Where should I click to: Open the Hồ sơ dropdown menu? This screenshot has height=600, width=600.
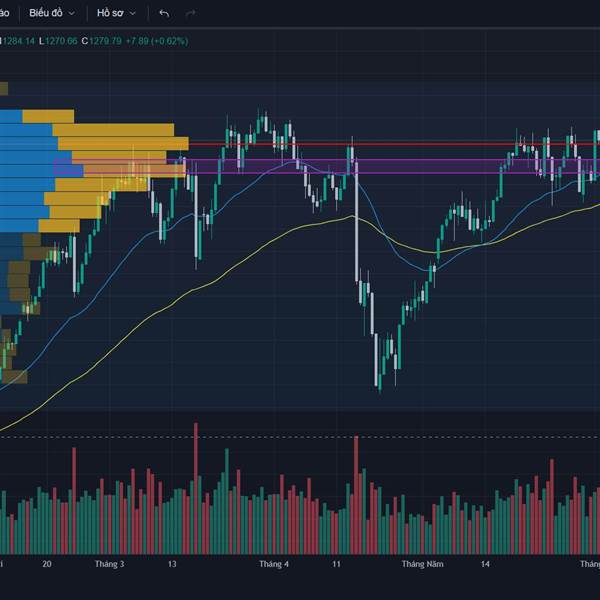click(x=116, y=13)
